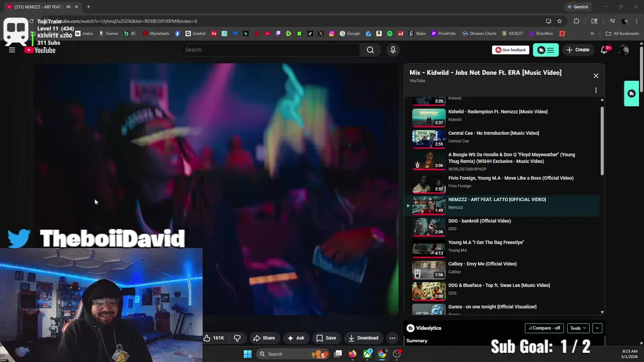Toggle Videolytics Compare off button
This screenshot has height=362, width=644.
pyautogui.click(x=544, y=328)
